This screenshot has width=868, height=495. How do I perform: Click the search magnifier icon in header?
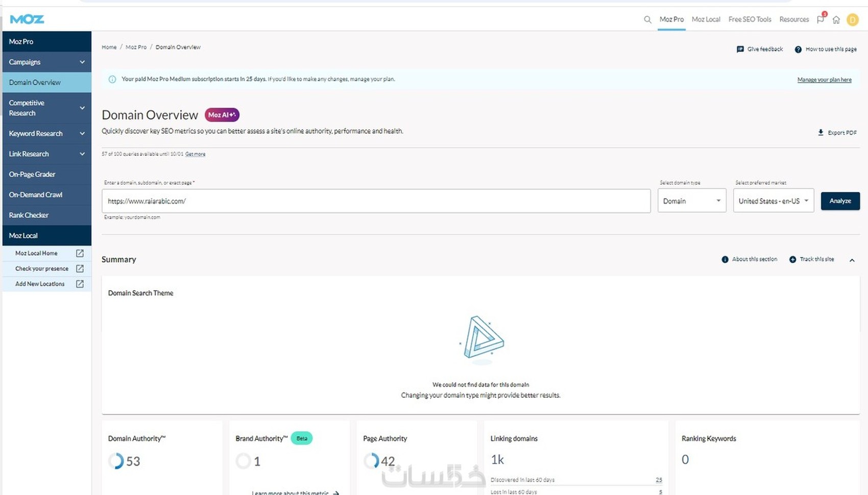(647, 19)
